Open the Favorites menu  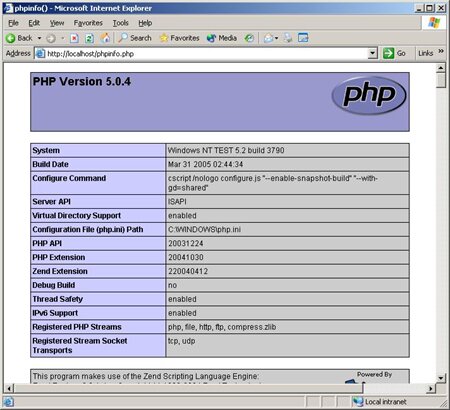coord(88,23)
